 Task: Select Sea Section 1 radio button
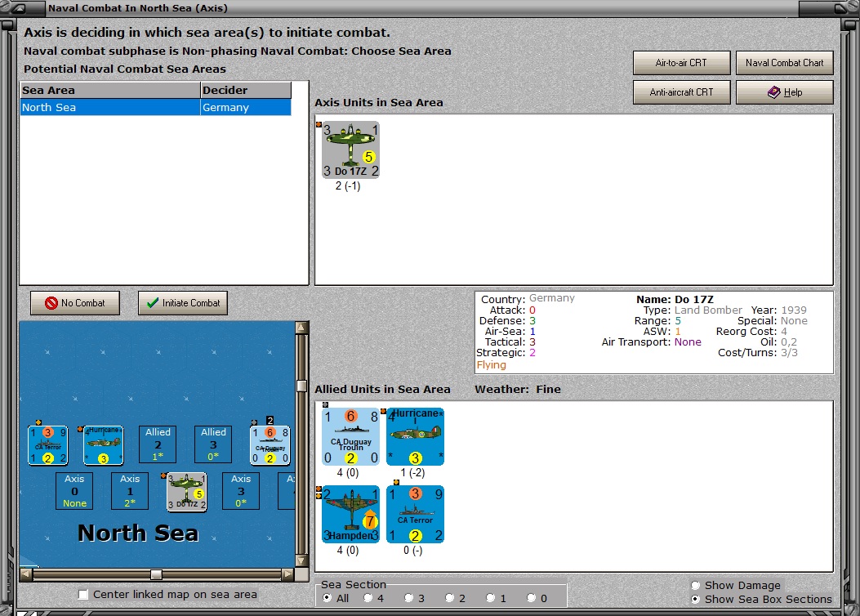(x=490, y=598)
